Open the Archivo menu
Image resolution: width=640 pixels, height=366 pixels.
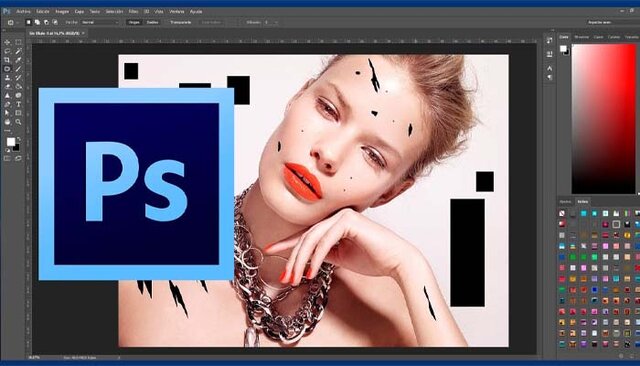pyautogui.click(x=23, y=11)
